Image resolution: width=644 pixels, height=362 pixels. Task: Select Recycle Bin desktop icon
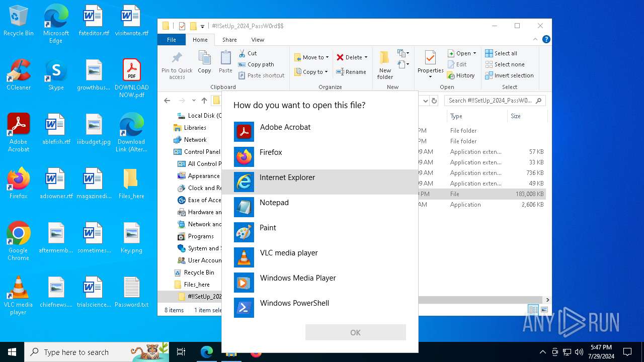click(19, 21)
